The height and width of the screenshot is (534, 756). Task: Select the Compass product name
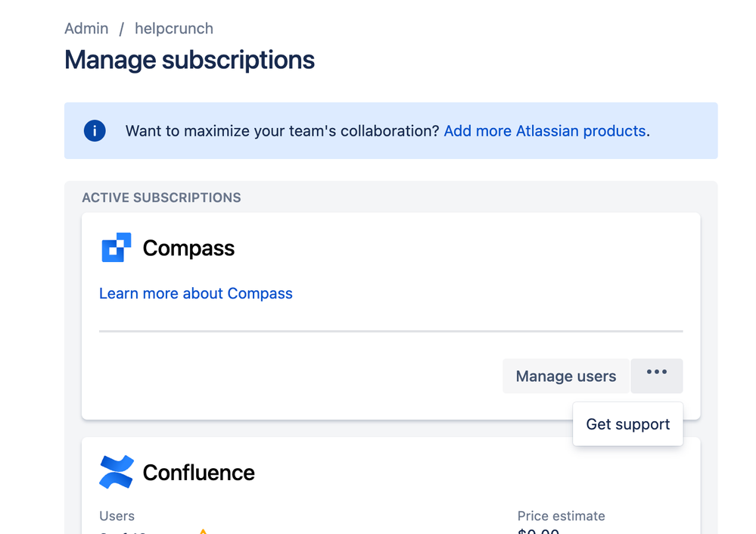[188, 248]
